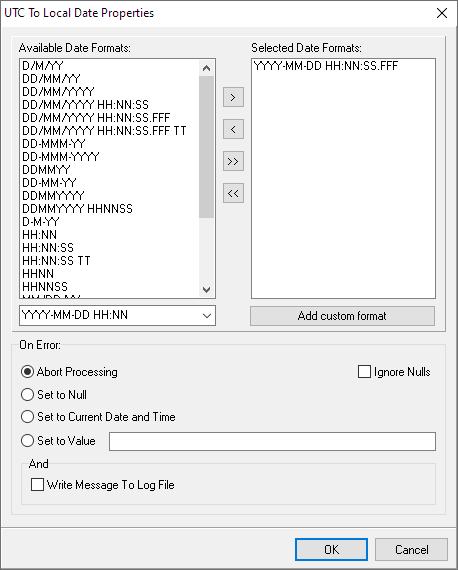
Task: Select the DD-MMM-YYYY format
Action: click(60, 157)
